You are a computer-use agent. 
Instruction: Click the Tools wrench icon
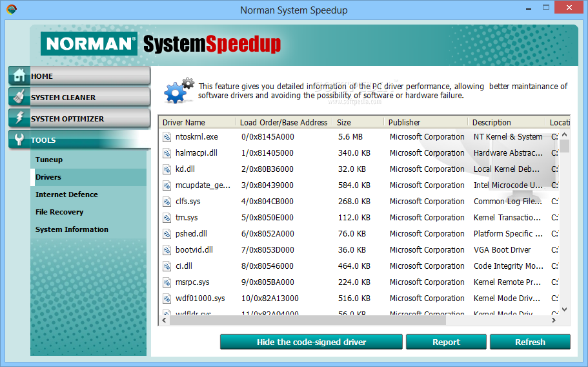point(19,140)
